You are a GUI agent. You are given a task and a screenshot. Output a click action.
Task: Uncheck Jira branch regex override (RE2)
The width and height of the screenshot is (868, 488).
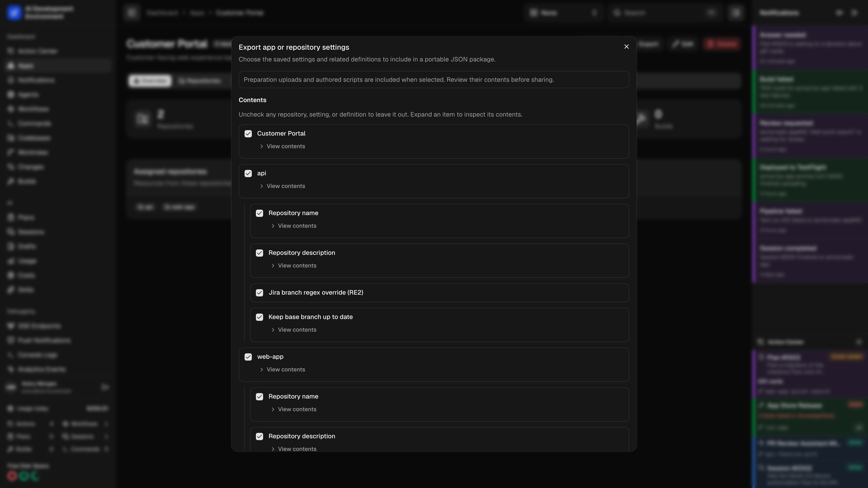(x=259, y=293)
